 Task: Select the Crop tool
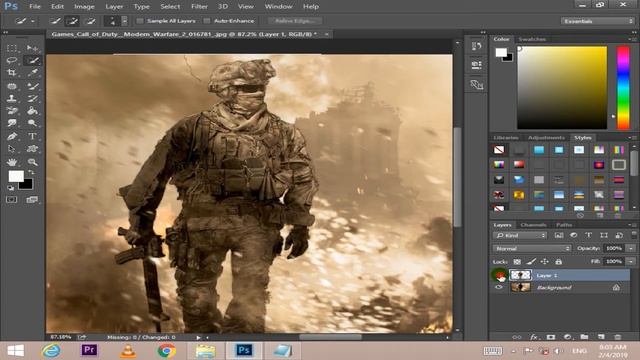pyautogui.click(x=12, y=73)
